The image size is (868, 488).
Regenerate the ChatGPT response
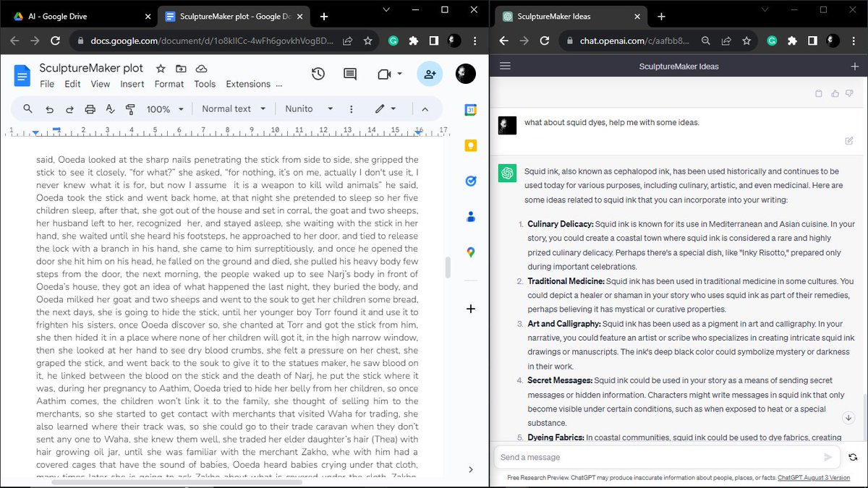click(x=853, y=457)
